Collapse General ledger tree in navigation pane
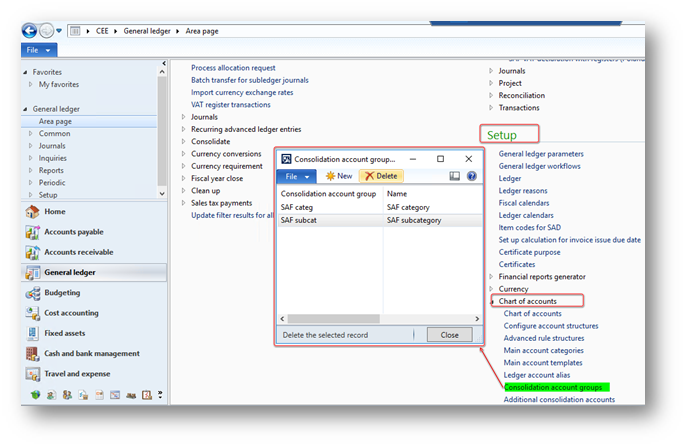The width and height of the screenshot is (687, 448). [25, 109]
